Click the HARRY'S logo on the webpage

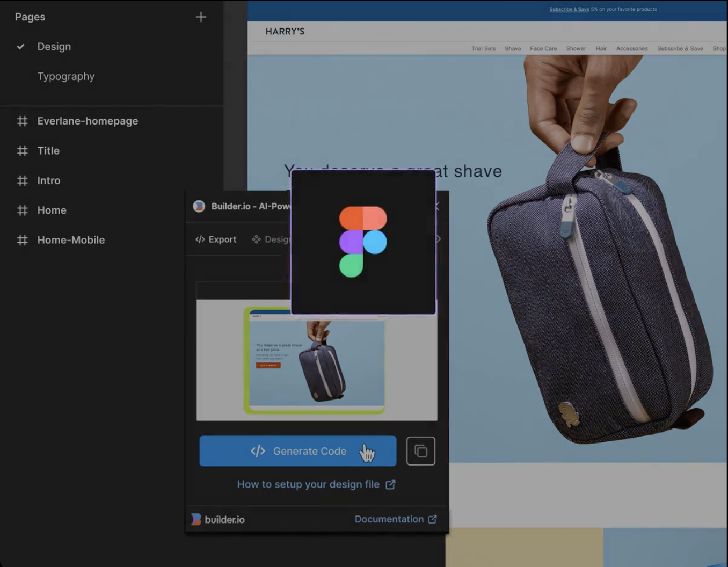(x=285, y=32)
